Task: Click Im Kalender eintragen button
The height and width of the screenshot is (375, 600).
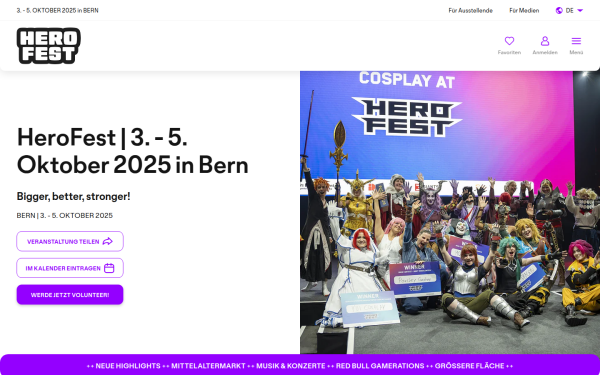Action: pos(70,268)
